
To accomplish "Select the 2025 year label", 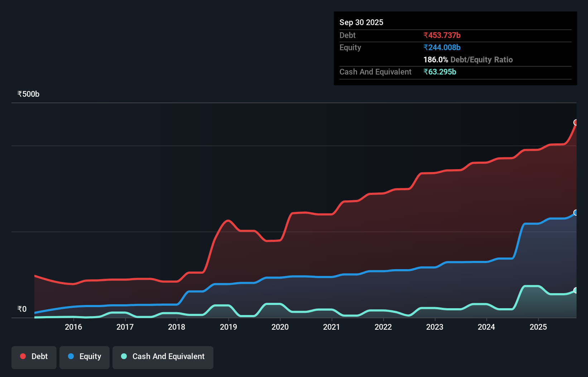I will pyautogui.click(x=539, y=327).
